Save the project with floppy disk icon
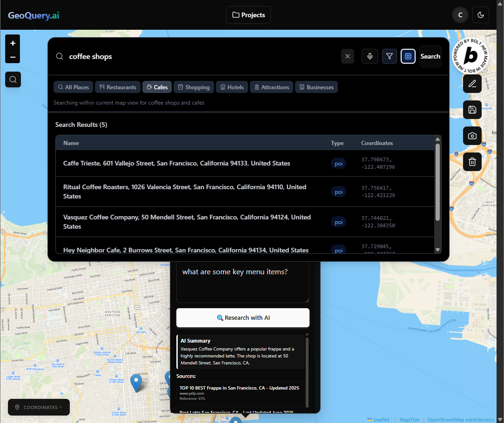504x423 pixels. 472,110
